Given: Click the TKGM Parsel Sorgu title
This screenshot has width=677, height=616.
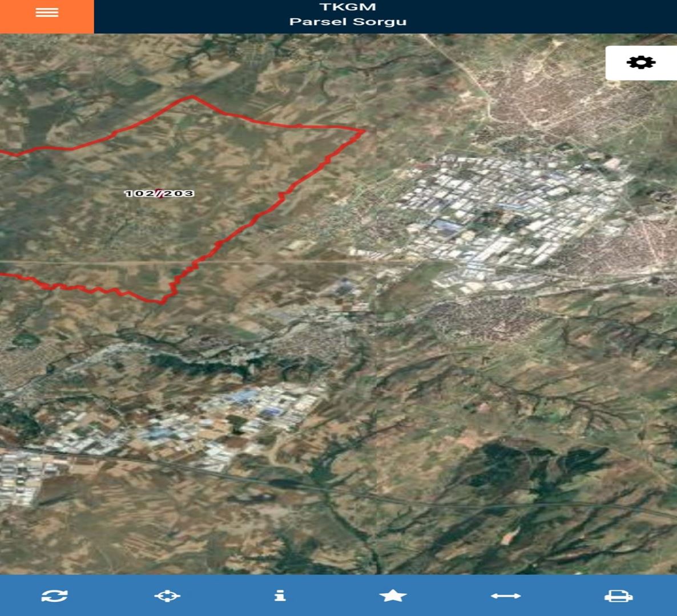Looking at the screenshot, I should click(348, 15).
